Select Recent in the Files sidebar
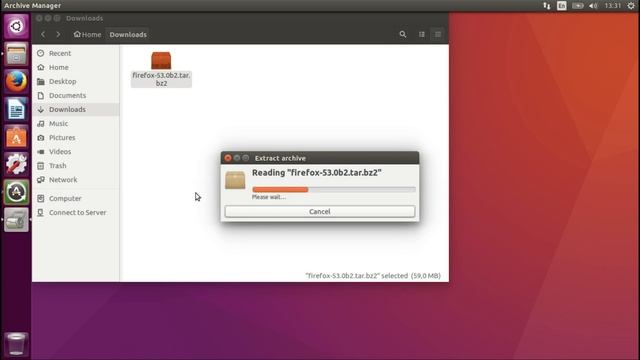This screenshot has height=360, width=640. pyautogui.click(x=76, y=53)
